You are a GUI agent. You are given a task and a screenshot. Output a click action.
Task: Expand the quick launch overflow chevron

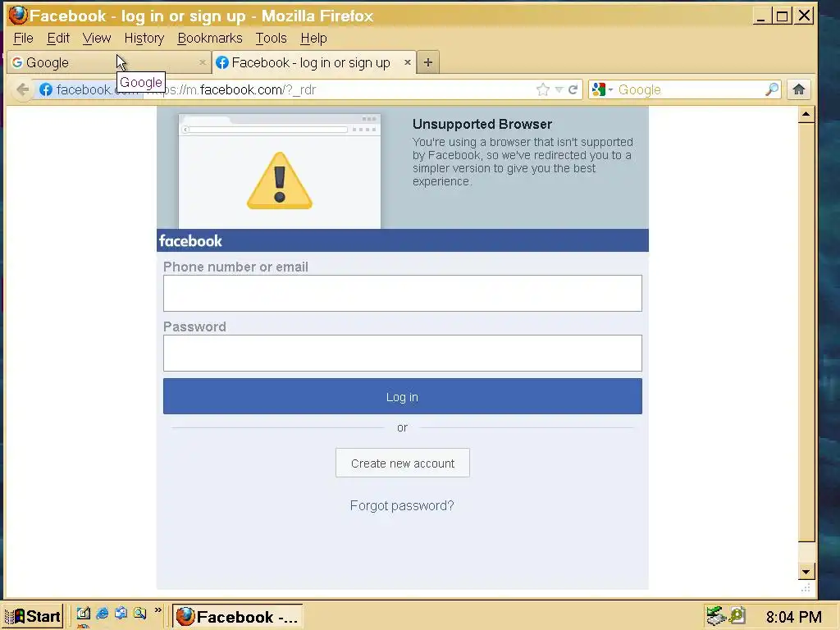(x=157, y=610)
